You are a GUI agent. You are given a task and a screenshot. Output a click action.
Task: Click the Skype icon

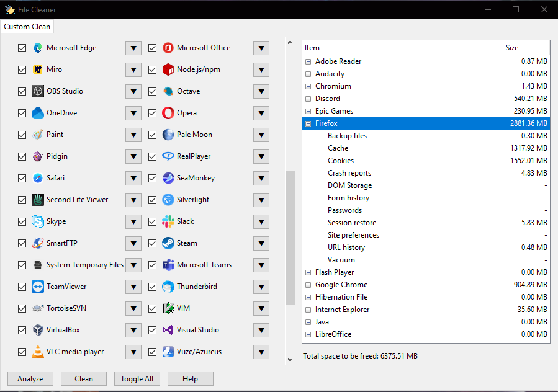coord(37,221)
